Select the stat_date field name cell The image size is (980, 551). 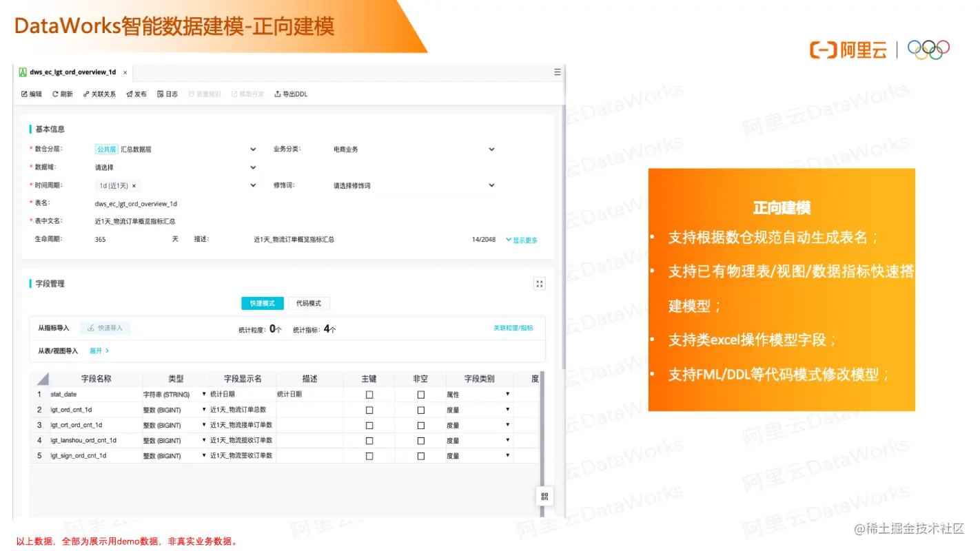pos(96,395)
